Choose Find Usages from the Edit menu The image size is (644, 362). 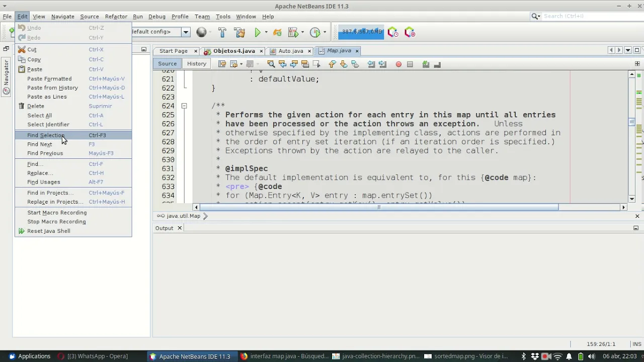tap(73, 182)
